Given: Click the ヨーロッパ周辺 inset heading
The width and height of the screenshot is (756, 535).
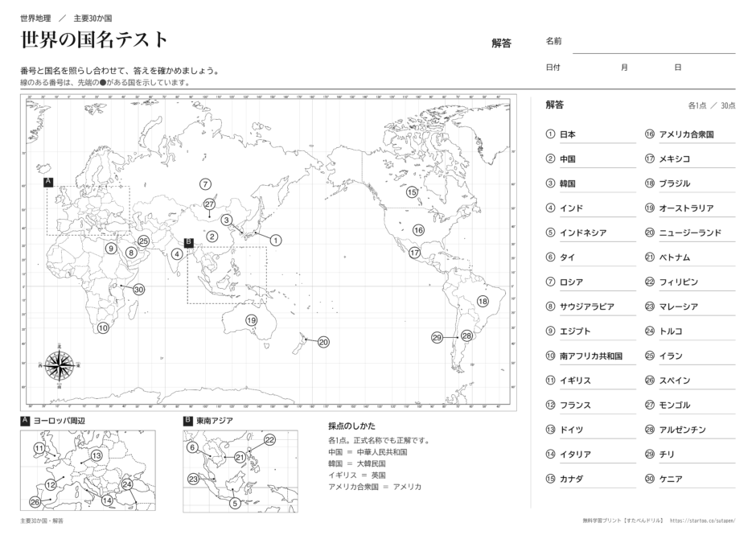Looking at the screenshot, I should point(60,421).
